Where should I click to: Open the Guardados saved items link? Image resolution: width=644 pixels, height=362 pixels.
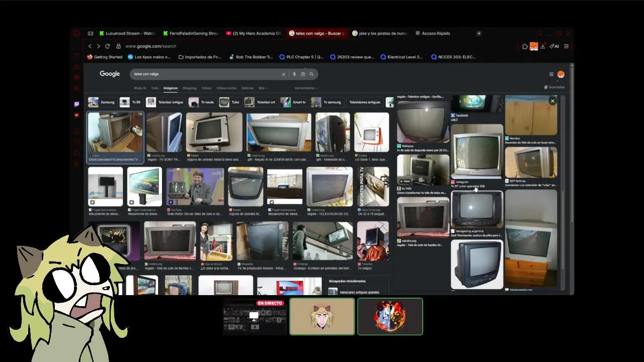point(554,87)
